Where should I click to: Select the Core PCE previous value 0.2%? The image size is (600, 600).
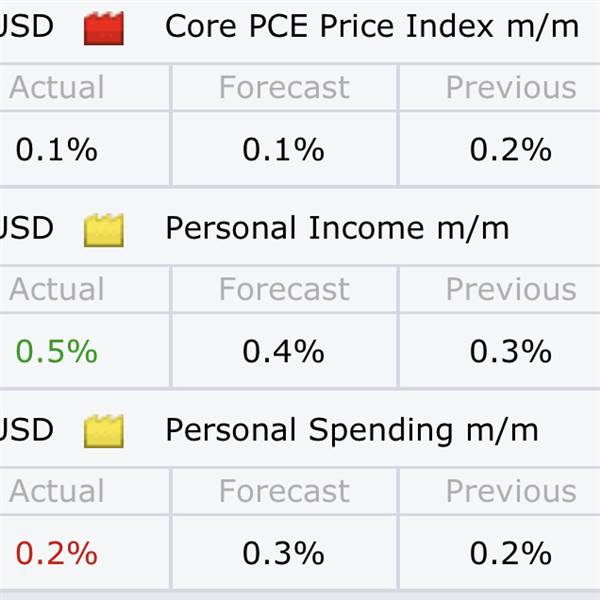[511, 149]
